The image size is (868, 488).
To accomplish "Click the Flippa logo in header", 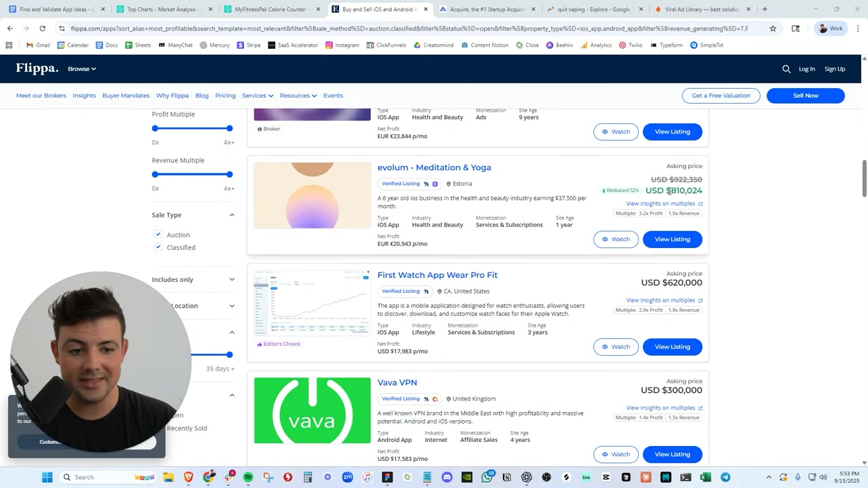I will tap(37, 68).
